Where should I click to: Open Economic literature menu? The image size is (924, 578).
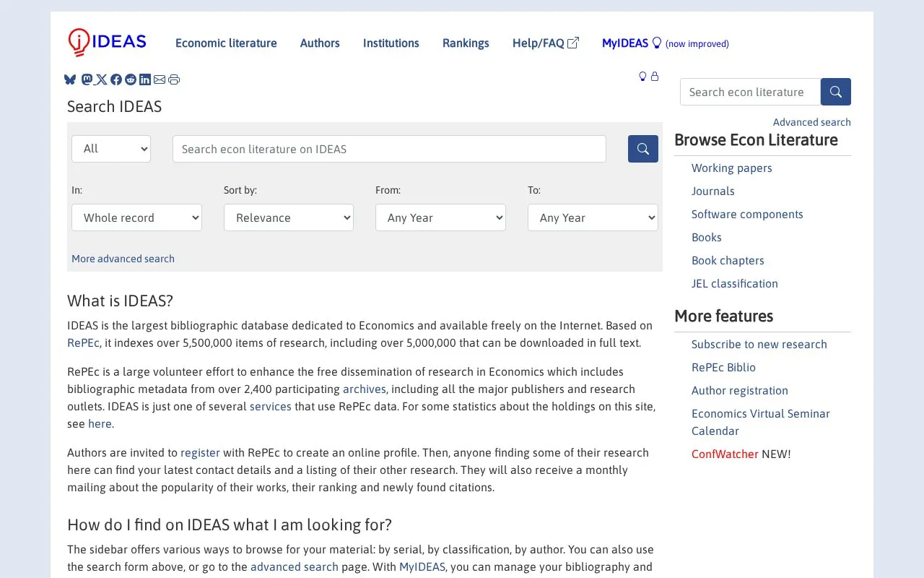[226, 43]
